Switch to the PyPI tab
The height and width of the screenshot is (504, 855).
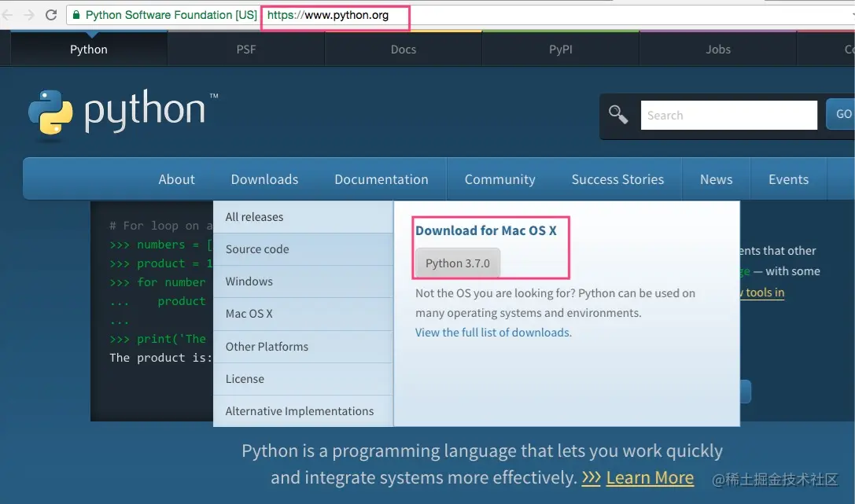pyautogui.click(x=560, y=49)
